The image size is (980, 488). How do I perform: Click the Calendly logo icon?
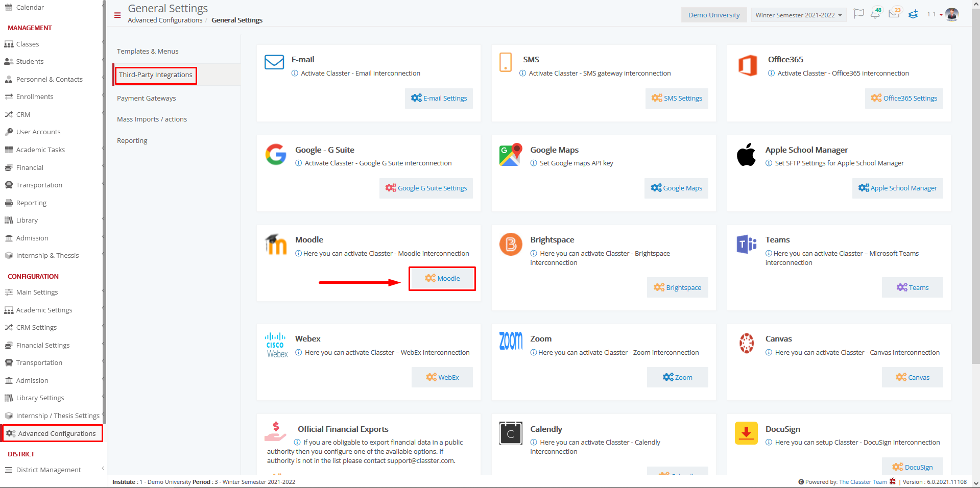click(511, 433)
